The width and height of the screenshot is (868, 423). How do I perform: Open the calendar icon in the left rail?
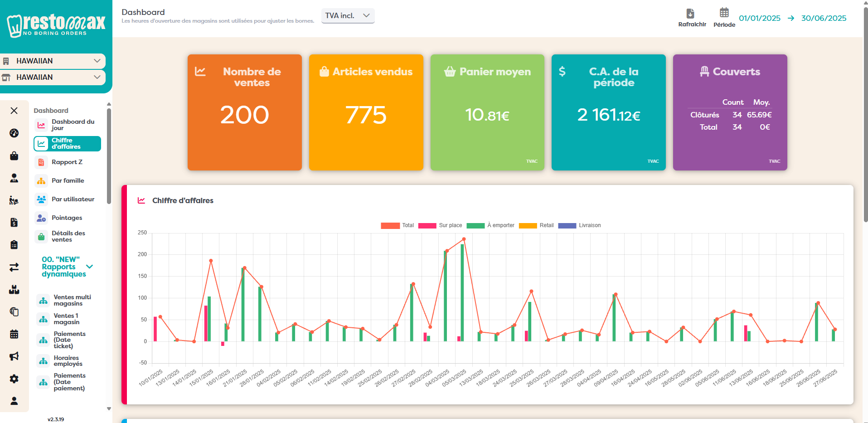(x=14, y=334)
